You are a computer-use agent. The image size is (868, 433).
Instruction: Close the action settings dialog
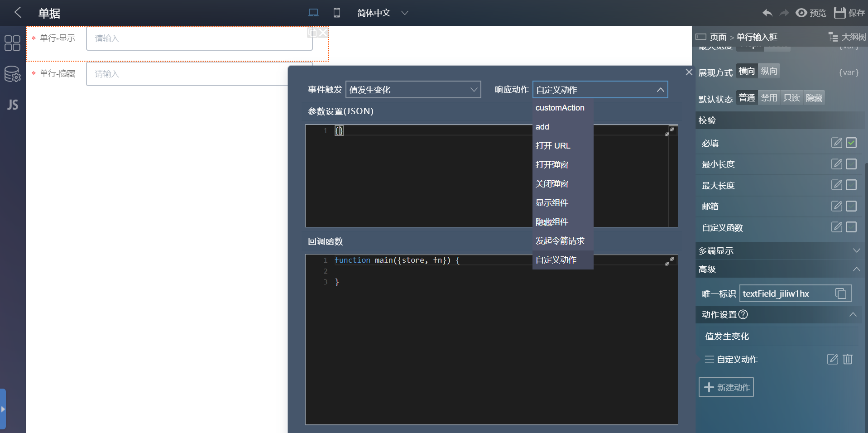689,72
